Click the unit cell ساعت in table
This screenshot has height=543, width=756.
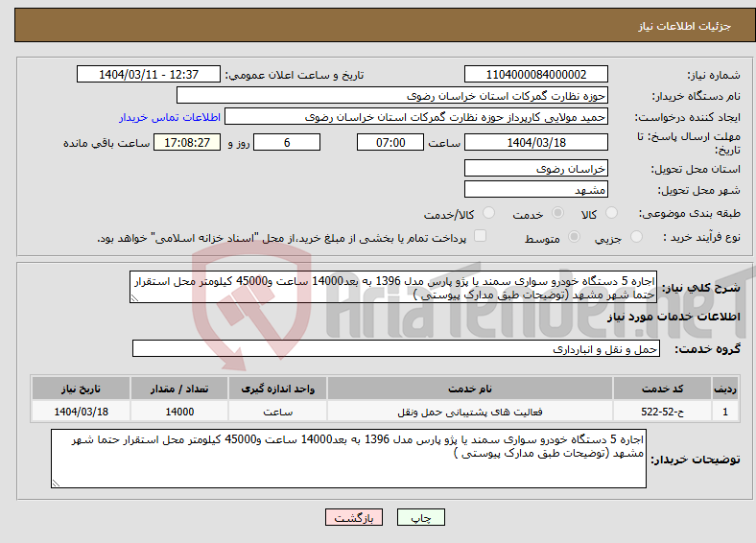tap(277, 412)
